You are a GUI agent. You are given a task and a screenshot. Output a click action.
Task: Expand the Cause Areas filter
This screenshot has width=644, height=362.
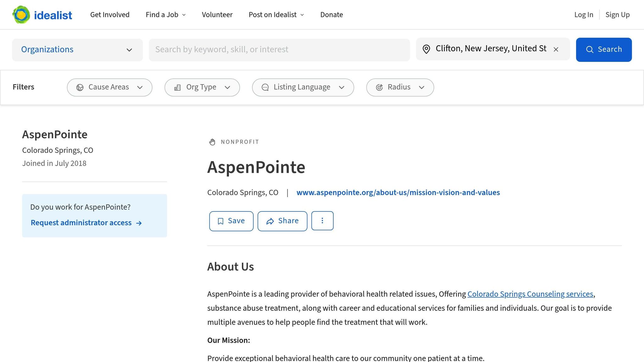(x=109, y=87)
